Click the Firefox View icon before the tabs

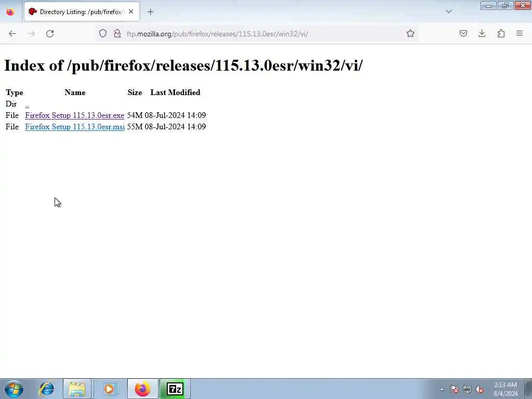tap(10, 12)
